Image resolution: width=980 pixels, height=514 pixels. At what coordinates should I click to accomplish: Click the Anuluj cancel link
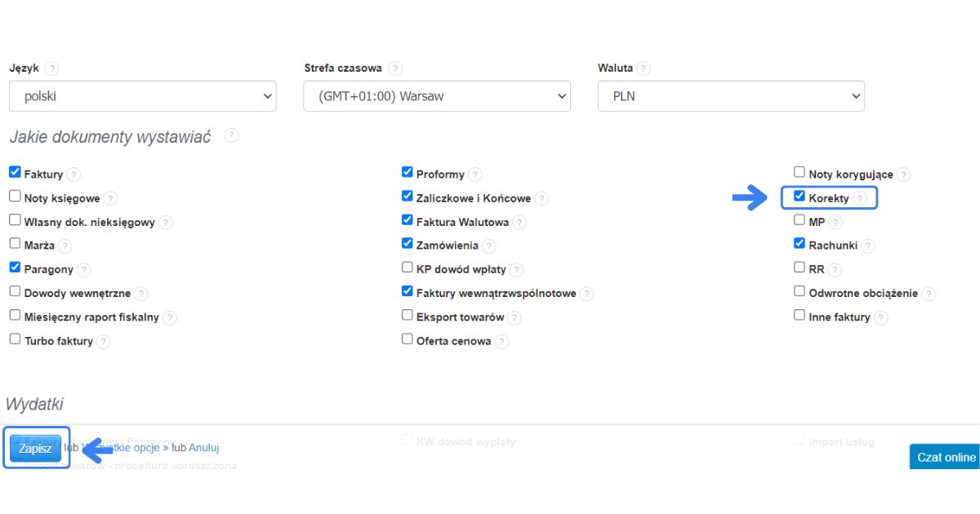tap(203, 448)
